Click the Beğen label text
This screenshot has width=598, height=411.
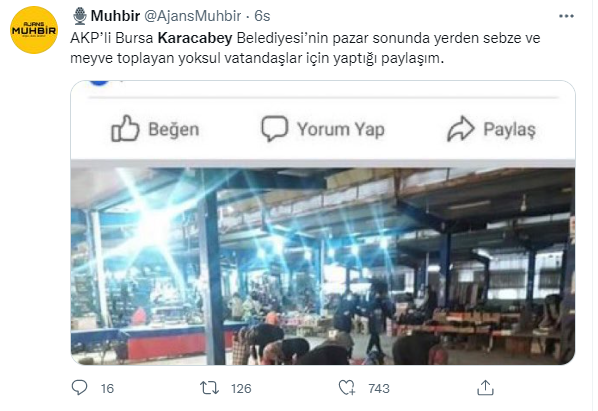tap(174, 130)
